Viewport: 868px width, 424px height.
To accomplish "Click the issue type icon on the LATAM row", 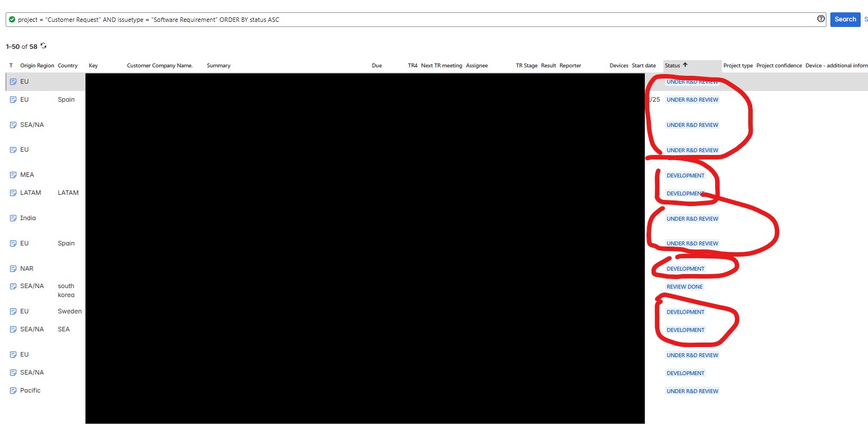I will coord(12,193).
